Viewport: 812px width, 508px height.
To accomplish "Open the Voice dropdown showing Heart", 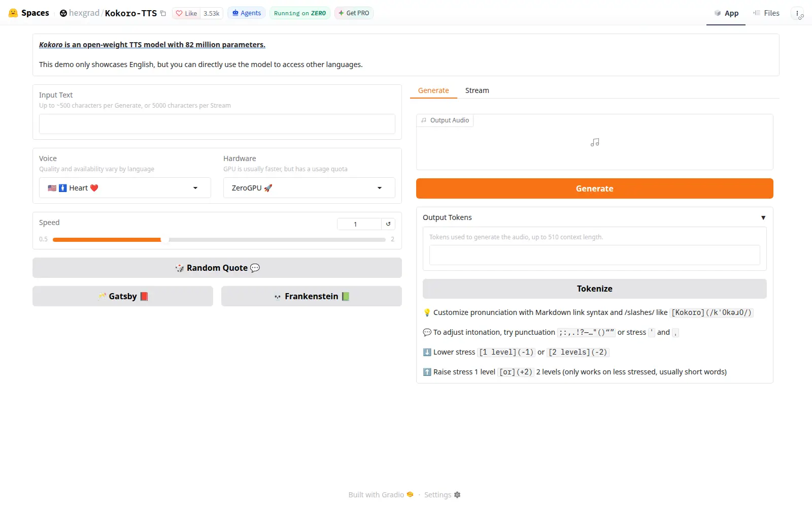I will click(125, 188).
